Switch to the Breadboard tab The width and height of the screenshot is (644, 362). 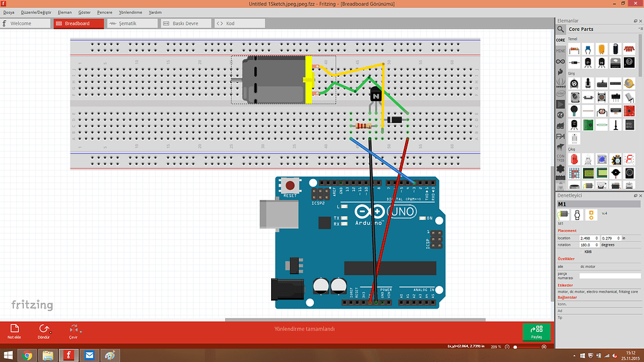pos(79,23)
